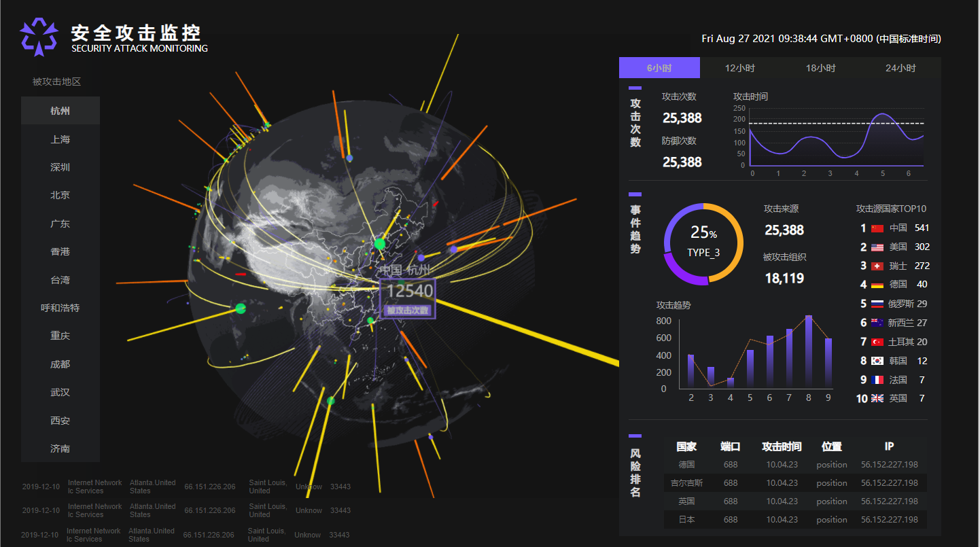Click the 防御次数 value 25,388
The height and width of the screenshot is (547, 980).
[682, 162]
